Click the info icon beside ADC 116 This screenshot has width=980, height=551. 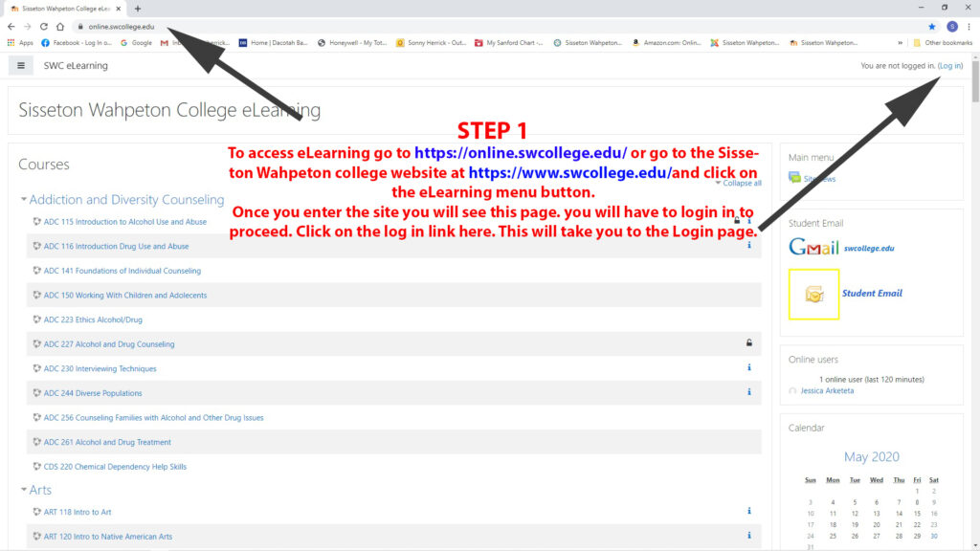[748, 245]
